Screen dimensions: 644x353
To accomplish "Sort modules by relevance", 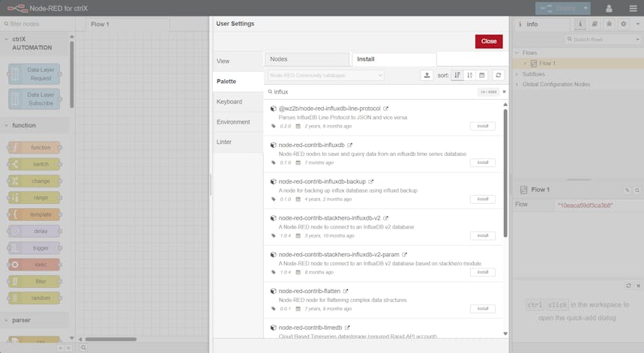I will 457,75.
